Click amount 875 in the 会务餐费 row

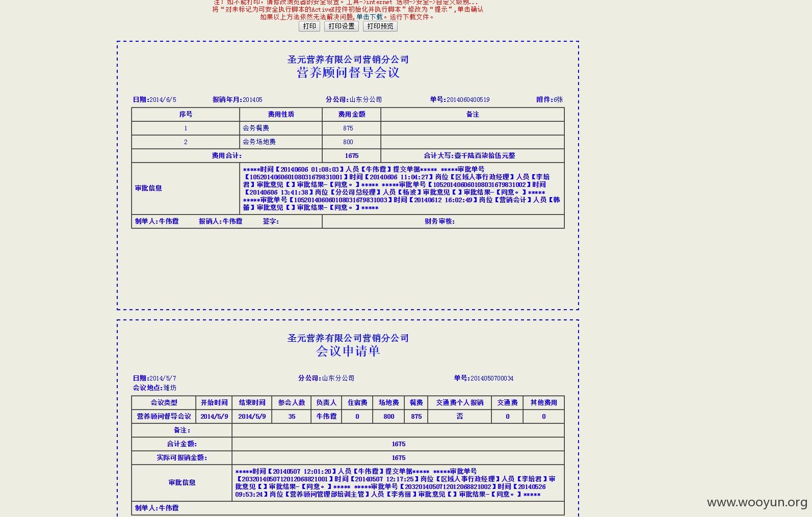348,128
